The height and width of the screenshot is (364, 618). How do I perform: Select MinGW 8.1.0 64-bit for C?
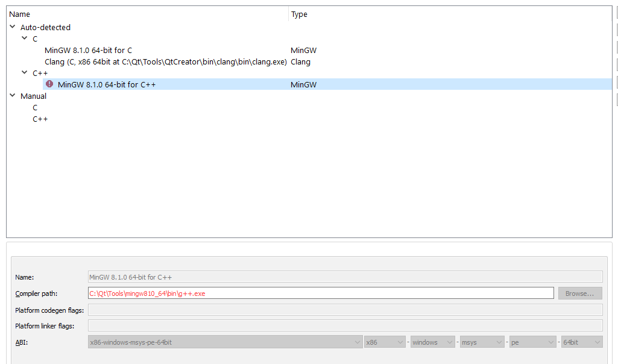[x=88, y=51]
